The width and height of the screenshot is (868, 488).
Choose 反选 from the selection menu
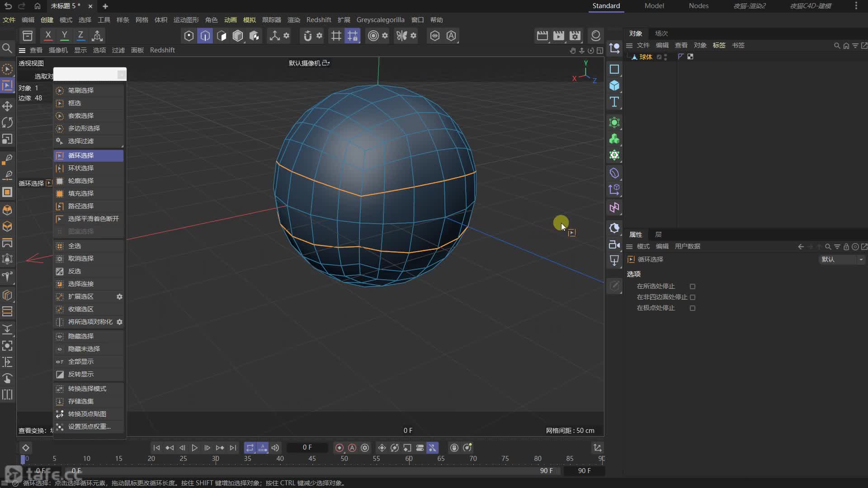point(89,271)
